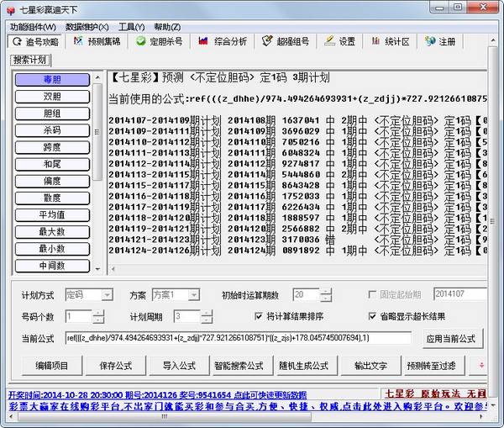Select the 双胆 plan type
Viewport: 504px width, 428px height.
[x=52, y=97]
